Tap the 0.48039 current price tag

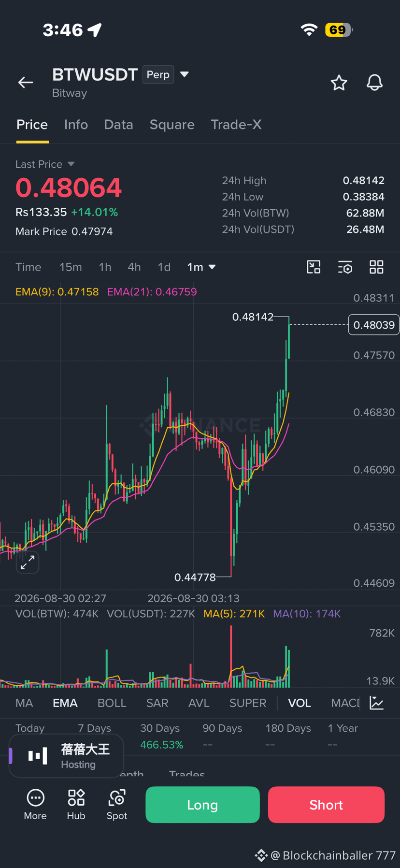click(x=374, y=325)
